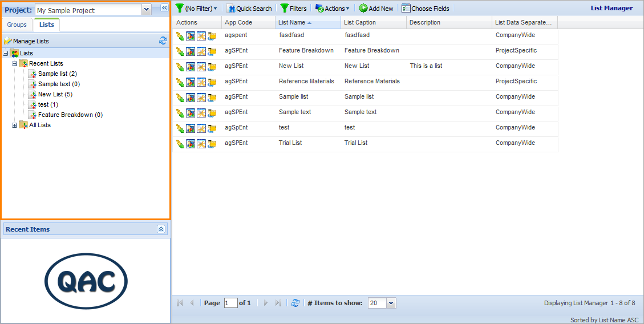Switch to the Groups tab
This screenshot has width=644, height=324.
click(17, 25)
